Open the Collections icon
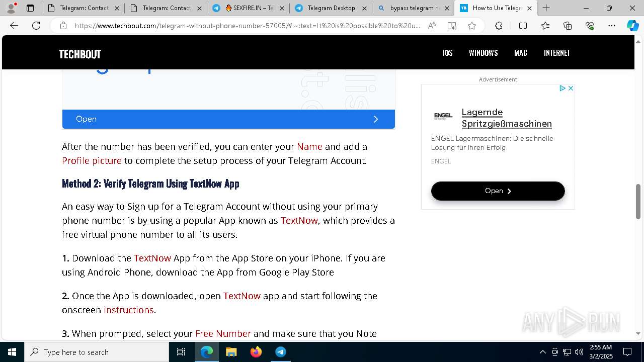644x362 pixels. point(568,26)
